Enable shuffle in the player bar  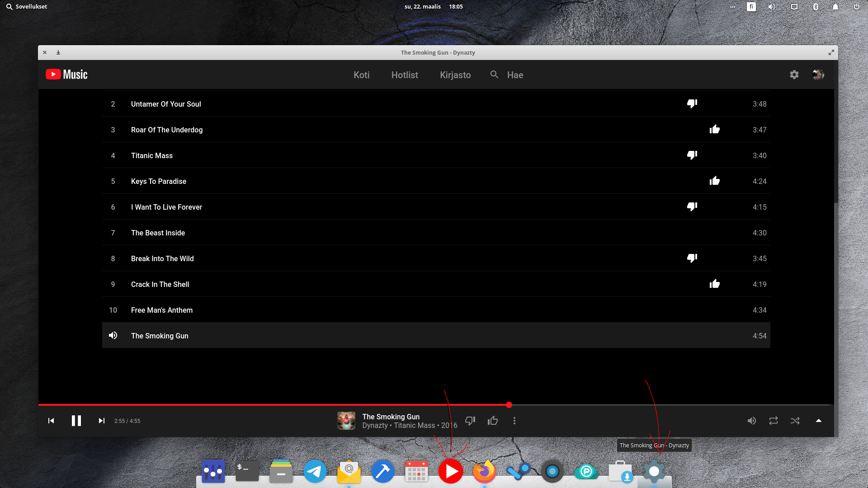pos(795,421)
